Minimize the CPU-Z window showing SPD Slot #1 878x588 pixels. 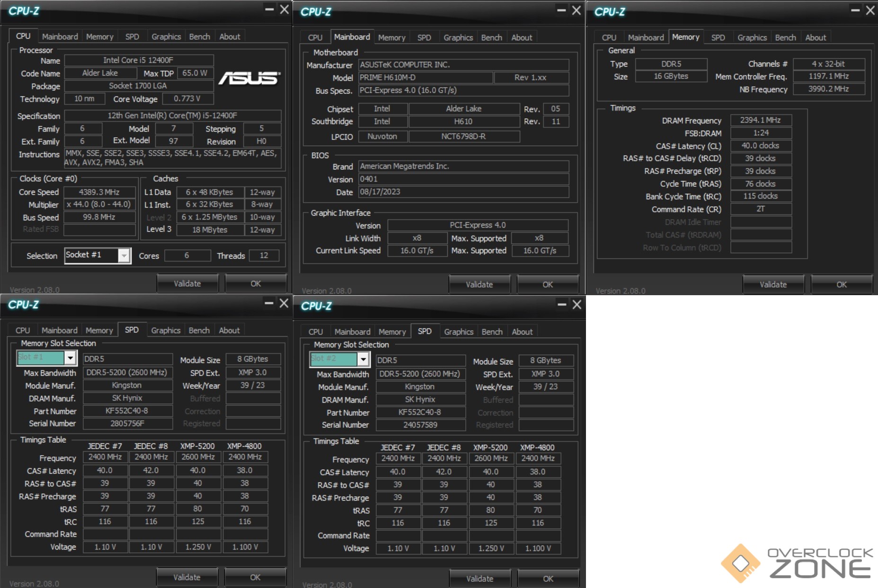coord(269,303)
